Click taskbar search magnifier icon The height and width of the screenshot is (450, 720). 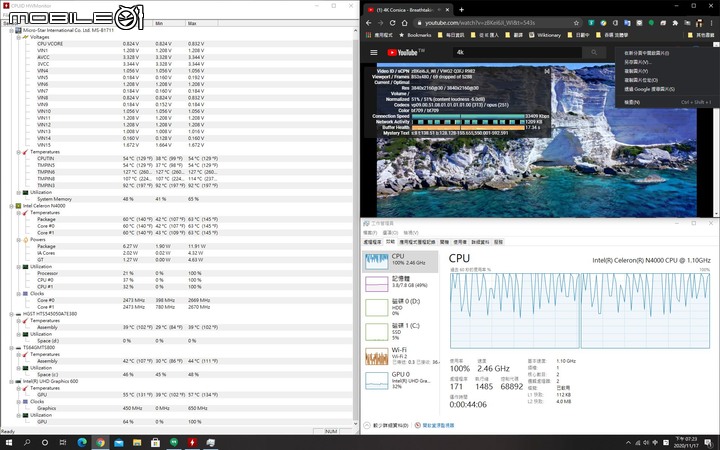(27, 443)
